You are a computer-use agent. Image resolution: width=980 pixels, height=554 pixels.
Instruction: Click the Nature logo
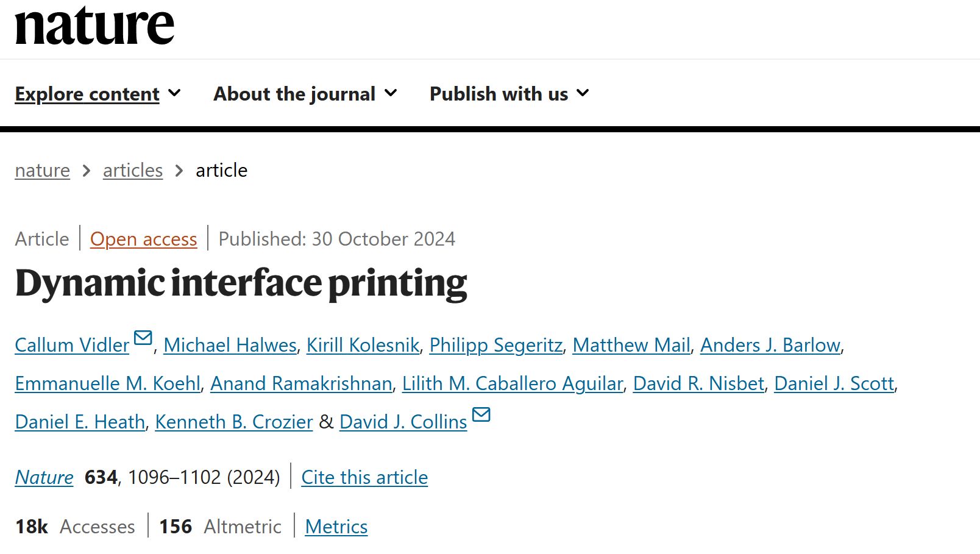click(x=94, y=26)
